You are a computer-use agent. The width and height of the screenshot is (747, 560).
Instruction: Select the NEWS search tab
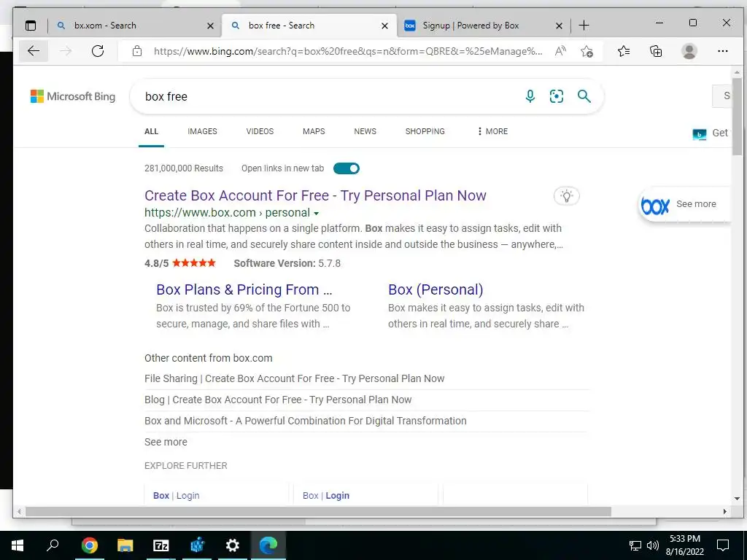[365, 131]
